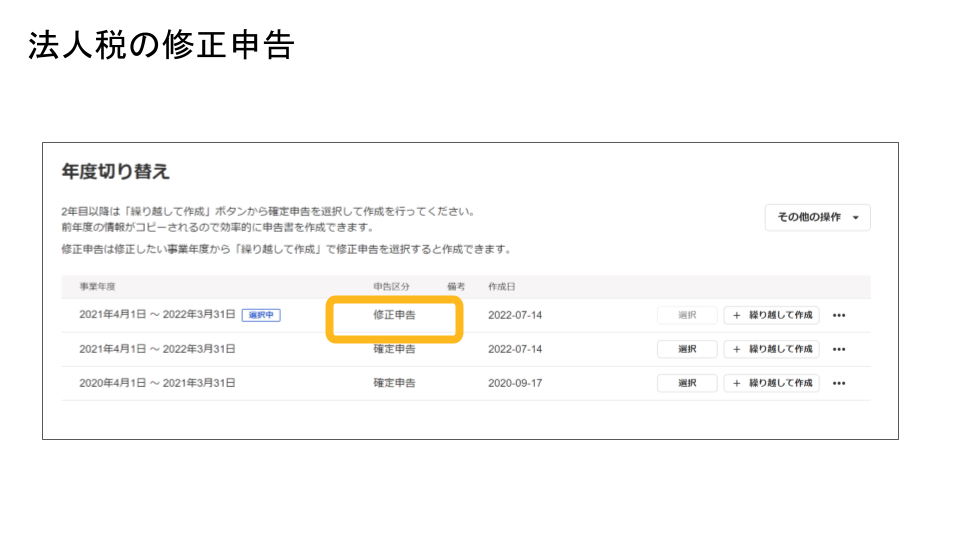This screenshot has height=540, width=960.
Task: Click the 事業年度 column header
Action: (96, 287)
